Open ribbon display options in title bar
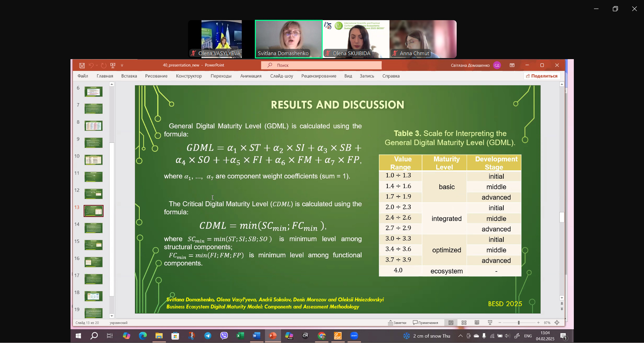644x343 pixels. (512, 66)
